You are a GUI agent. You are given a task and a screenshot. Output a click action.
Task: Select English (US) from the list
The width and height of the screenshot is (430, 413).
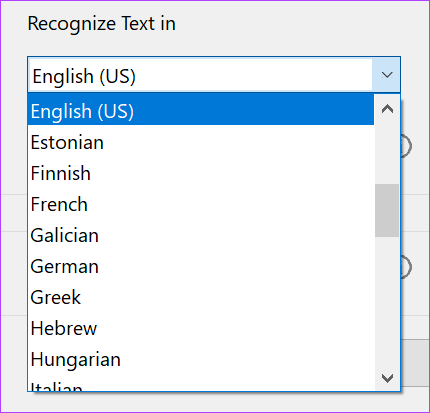(201, 110)
